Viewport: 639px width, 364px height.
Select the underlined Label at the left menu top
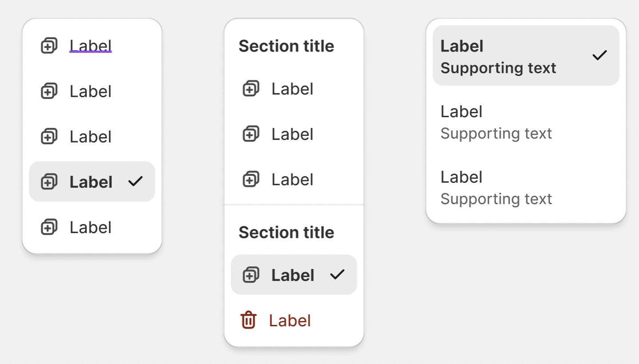[x=91, y=46]
